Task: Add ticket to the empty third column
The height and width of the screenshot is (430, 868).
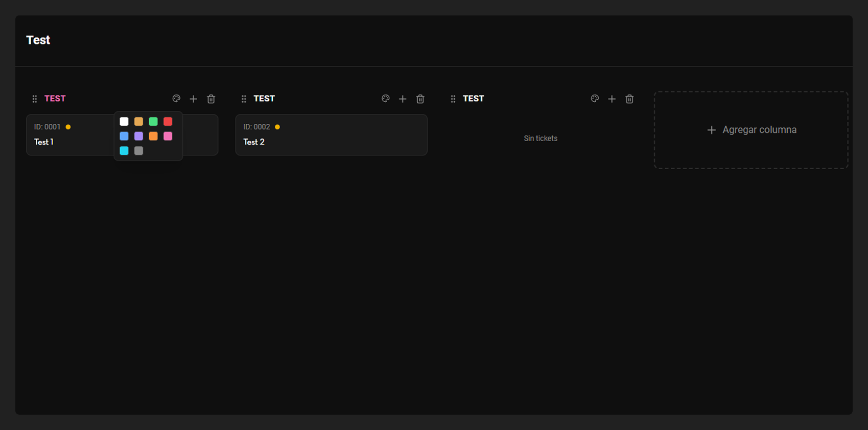Action: pyautogui.click(x=612, y=99)
